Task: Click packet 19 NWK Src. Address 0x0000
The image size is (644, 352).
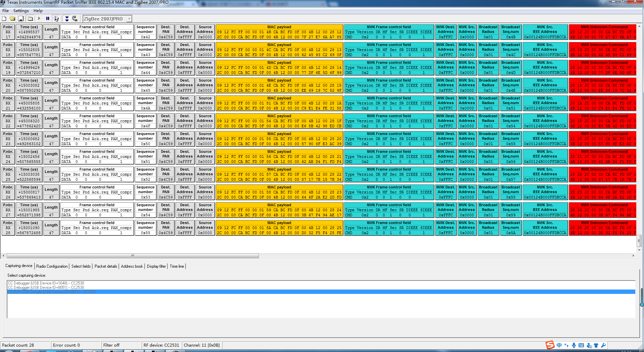Action: (467, 68)
